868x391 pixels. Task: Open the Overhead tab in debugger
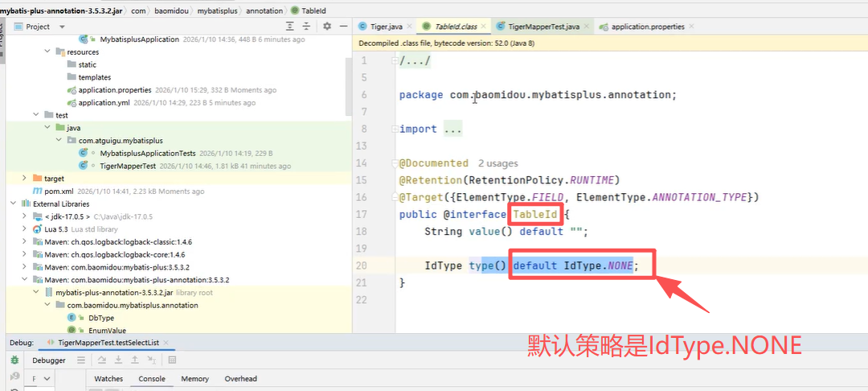[x=241, y=379]
